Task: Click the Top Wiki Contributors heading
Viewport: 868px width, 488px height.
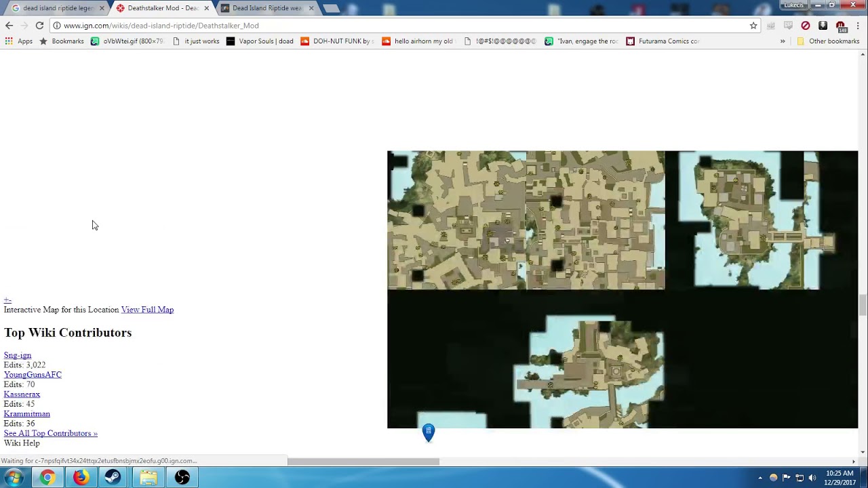Action: point(68,333)
